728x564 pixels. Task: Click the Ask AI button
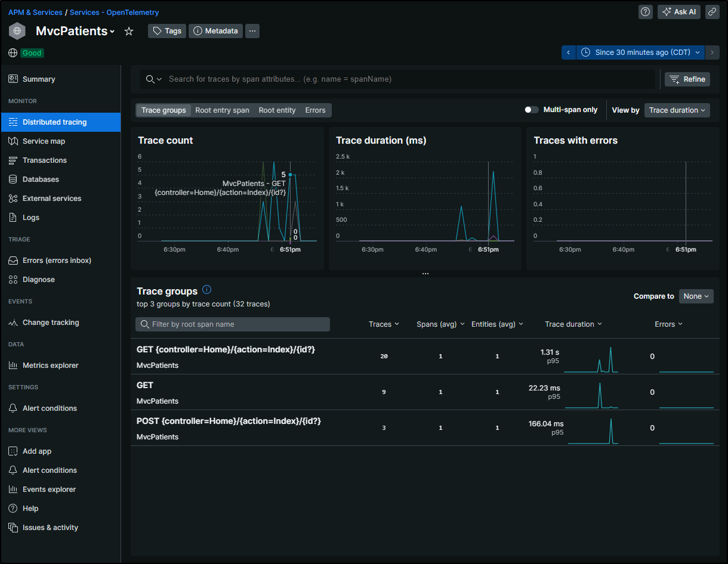(679, 12)
